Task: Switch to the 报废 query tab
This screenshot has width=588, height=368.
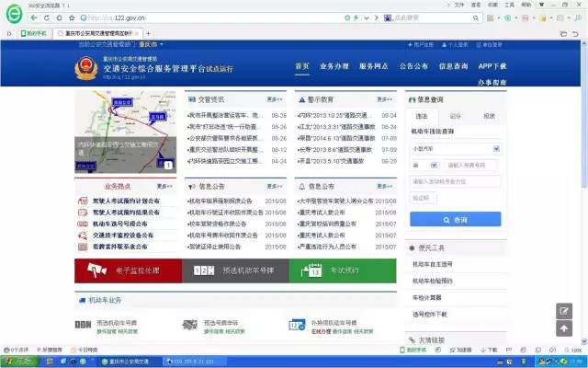Action: click(489, 117)
